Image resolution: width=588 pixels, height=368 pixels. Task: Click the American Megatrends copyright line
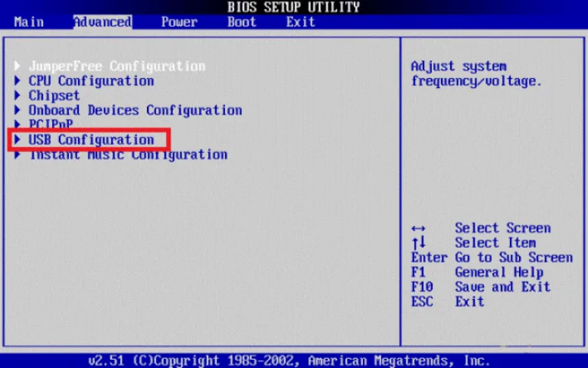(x=289, y=360)
